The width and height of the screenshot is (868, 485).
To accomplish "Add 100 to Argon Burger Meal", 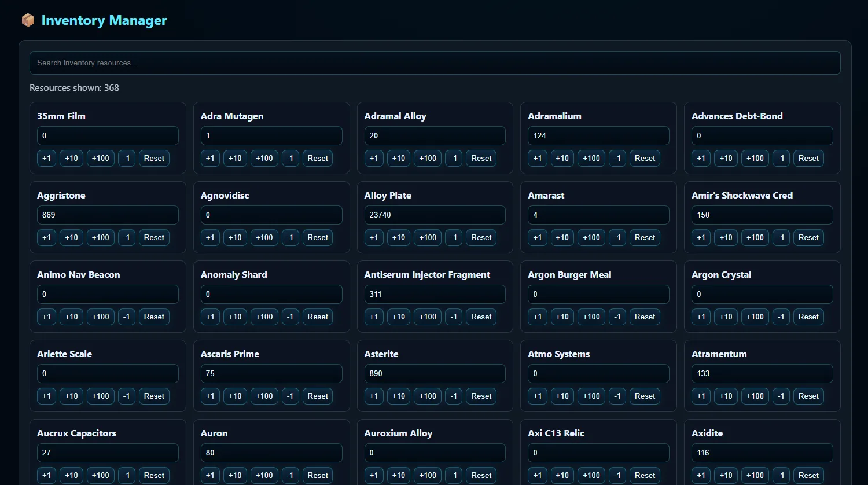I will coord(591,317).
